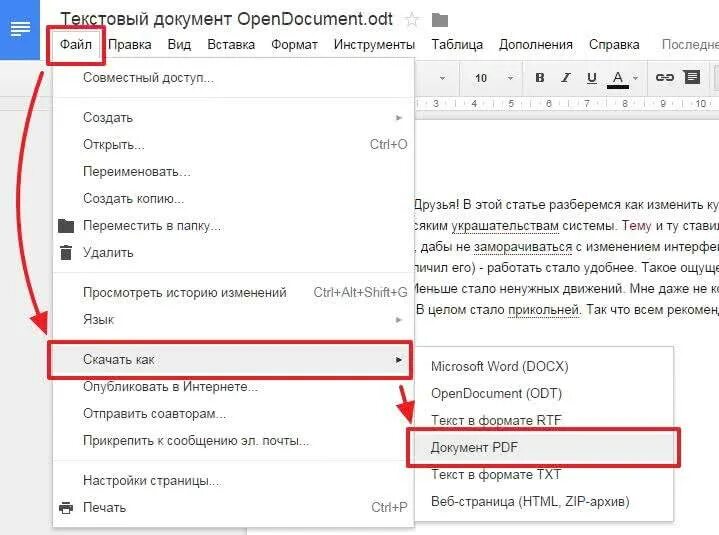Choose Прикрепить к сообщению эл. почты...
The image size is (719, 535).
(x=233, y=441)
